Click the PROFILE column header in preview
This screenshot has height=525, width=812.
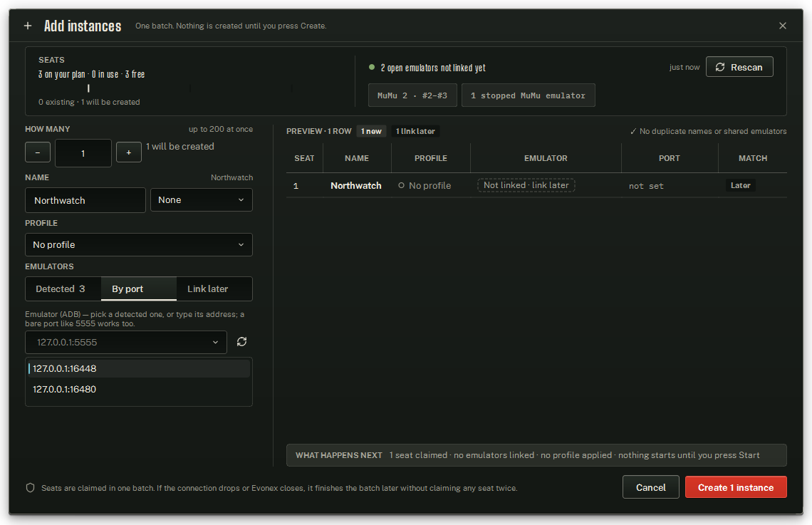[431, 158]
